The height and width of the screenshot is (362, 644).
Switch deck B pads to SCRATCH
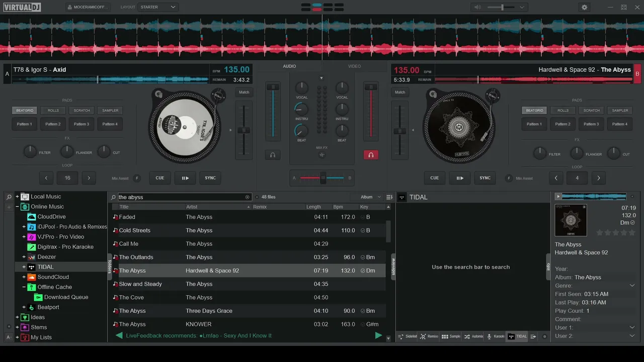[x=592, y=110]
